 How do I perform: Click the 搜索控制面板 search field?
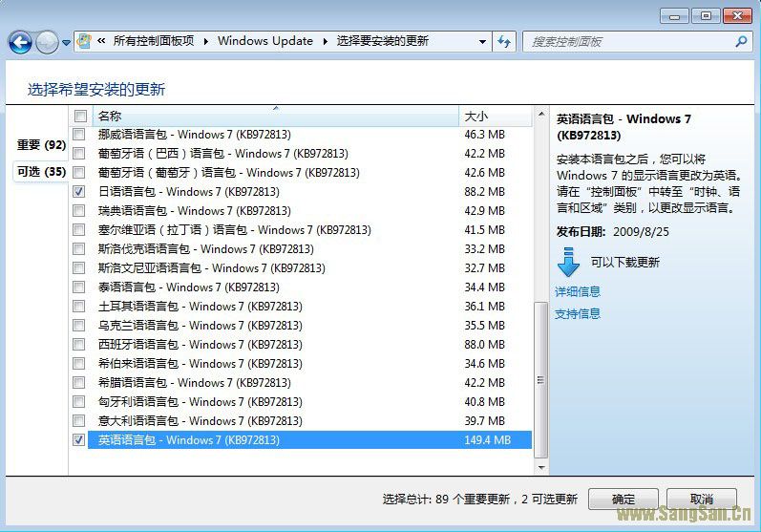(x=628, y=42)
